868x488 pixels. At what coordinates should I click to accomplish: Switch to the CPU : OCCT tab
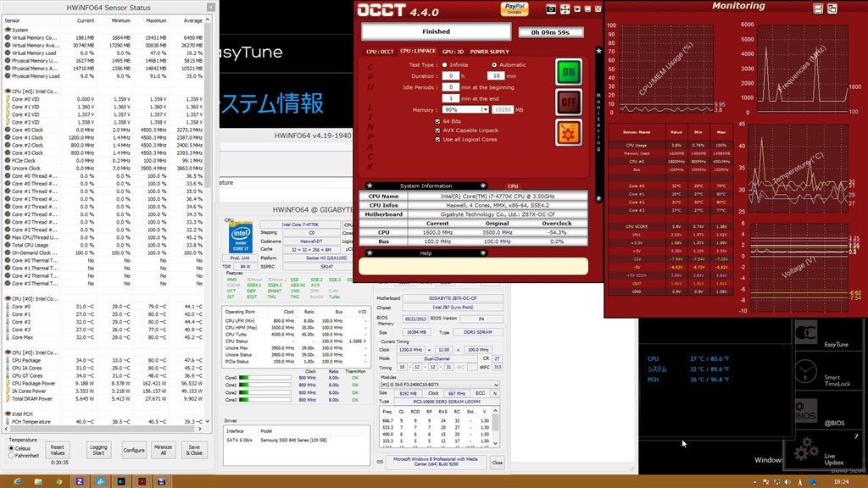[x=380, y=52]
